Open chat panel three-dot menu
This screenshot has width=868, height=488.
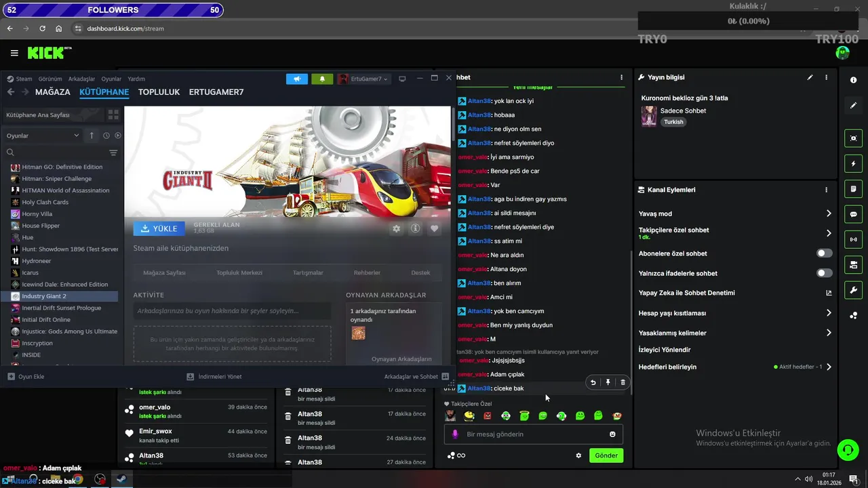(621, 77)
